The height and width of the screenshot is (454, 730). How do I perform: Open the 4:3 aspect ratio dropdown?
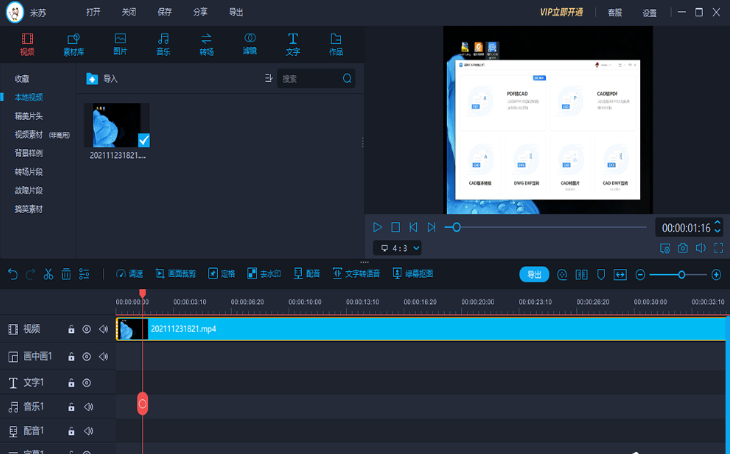[x=397, y=248]
